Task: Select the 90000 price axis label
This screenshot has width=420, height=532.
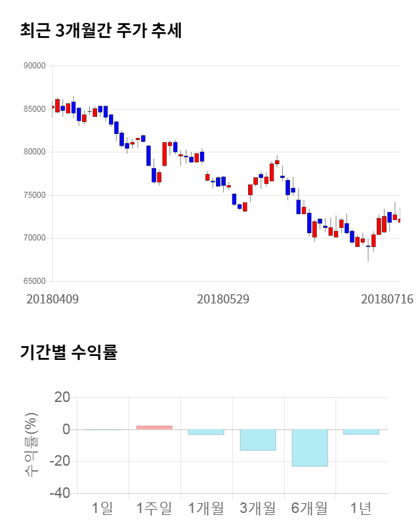Action: pos(33,66)
